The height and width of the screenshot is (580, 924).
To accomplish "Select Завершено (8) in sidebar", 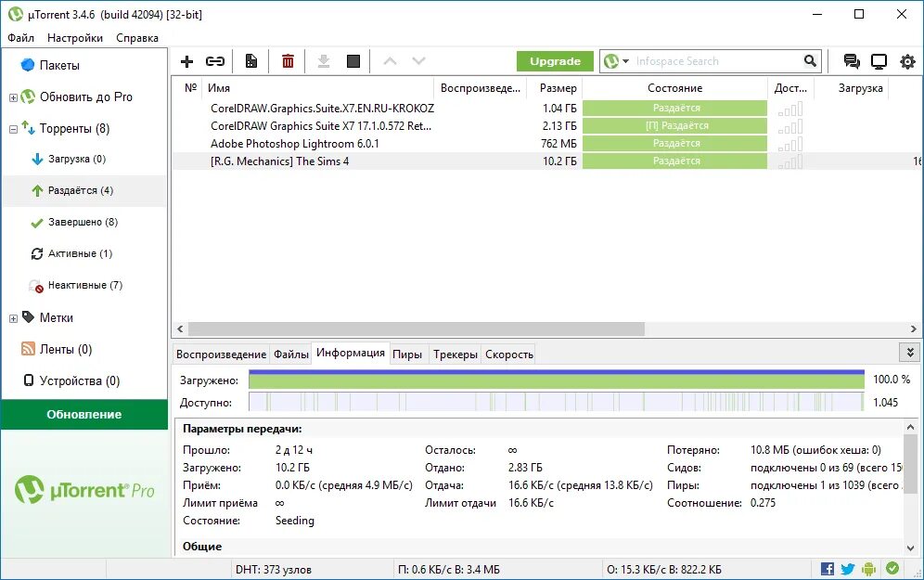I will [83, 222].
